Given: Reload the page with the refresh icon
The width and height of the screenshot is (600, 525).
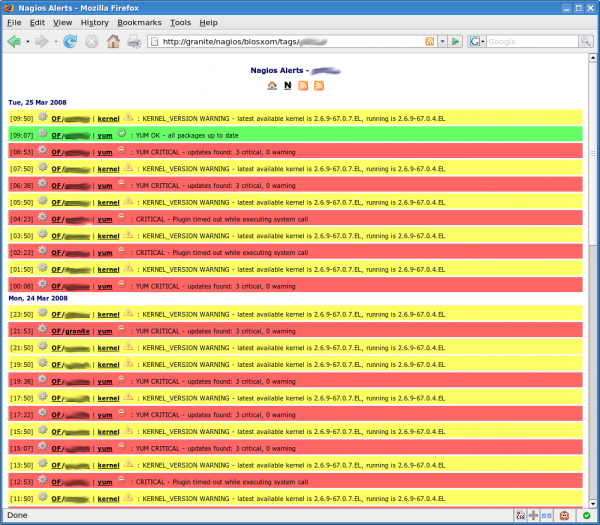Looking at the screenshot, I should pos(70,42).
